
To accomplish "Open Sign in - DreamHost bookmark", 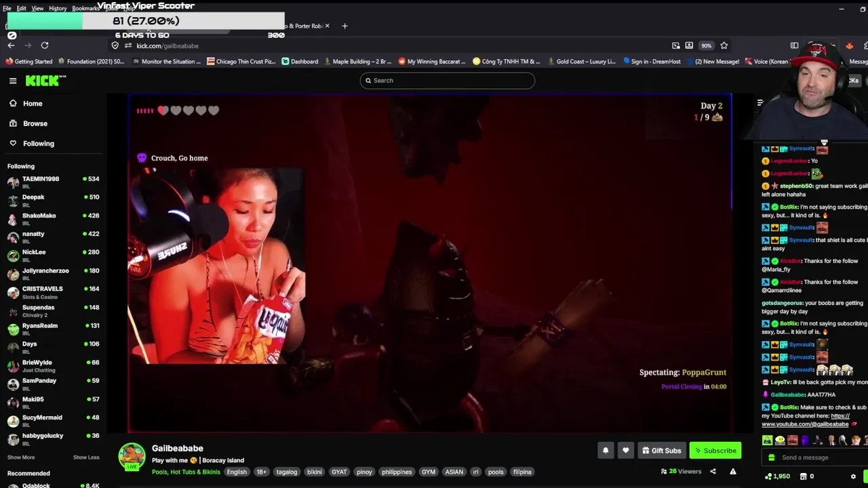I will click(x=651, y=61).
